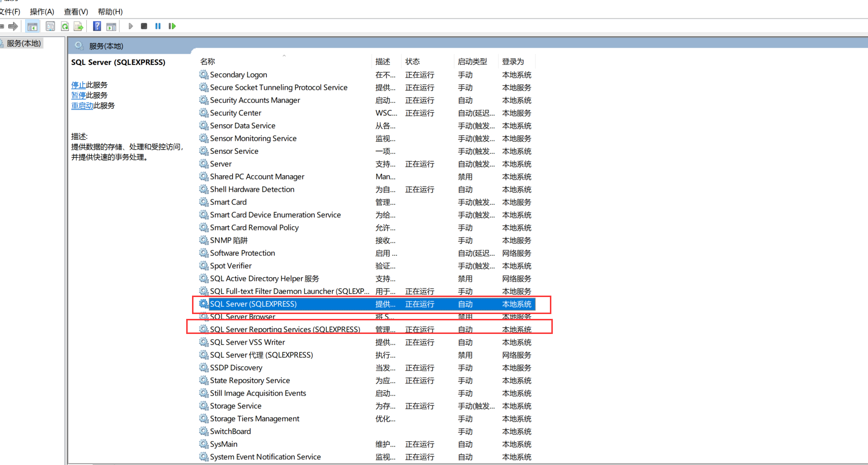Image resolution: width=868 pixels, height=465 pixels.
Task: Open the 查看(V) menu
Action: point(76,12)
